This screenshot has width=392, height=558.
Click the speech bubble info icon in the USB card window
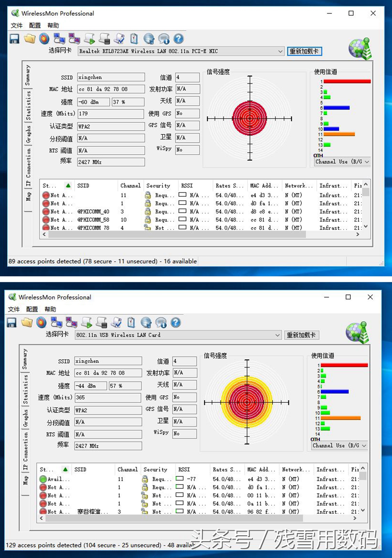161,323
